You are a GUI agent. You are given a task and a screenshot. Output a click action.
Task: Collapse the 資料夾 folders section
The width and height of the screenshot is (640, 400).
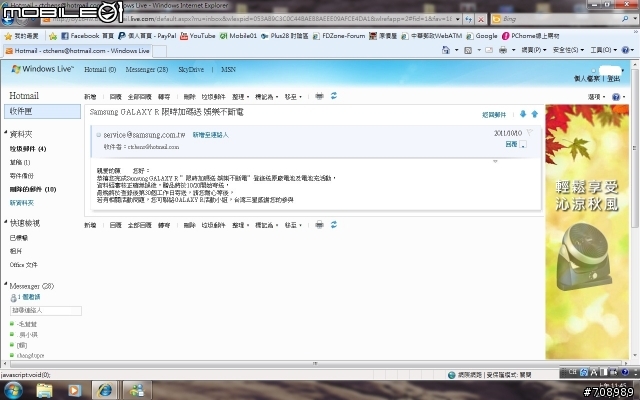[6, 133]
